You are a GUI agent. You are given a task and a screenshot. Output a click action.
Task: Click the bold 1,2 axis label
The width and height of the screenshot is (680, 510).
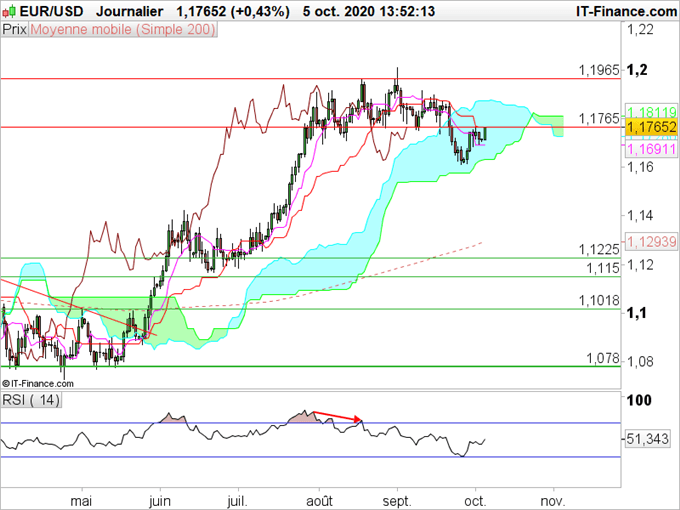(637, 69)
